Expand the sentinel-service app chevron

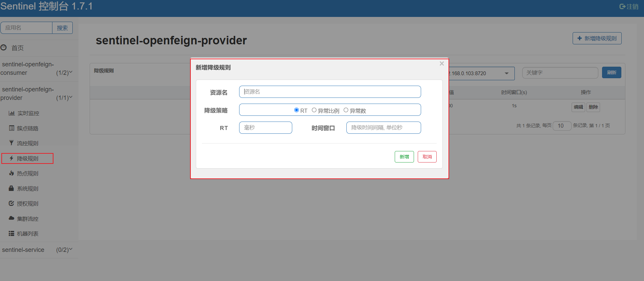tap(71, 249)
